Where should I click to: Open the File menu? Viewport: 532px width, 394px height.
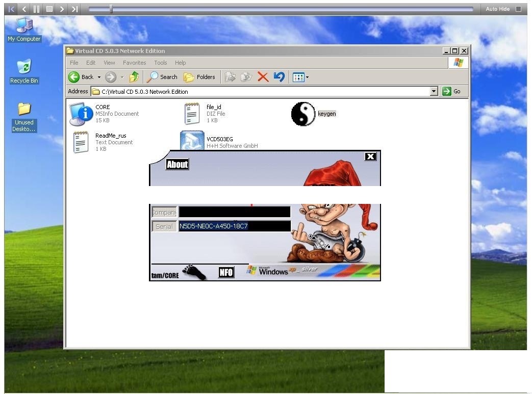[74, 63]
